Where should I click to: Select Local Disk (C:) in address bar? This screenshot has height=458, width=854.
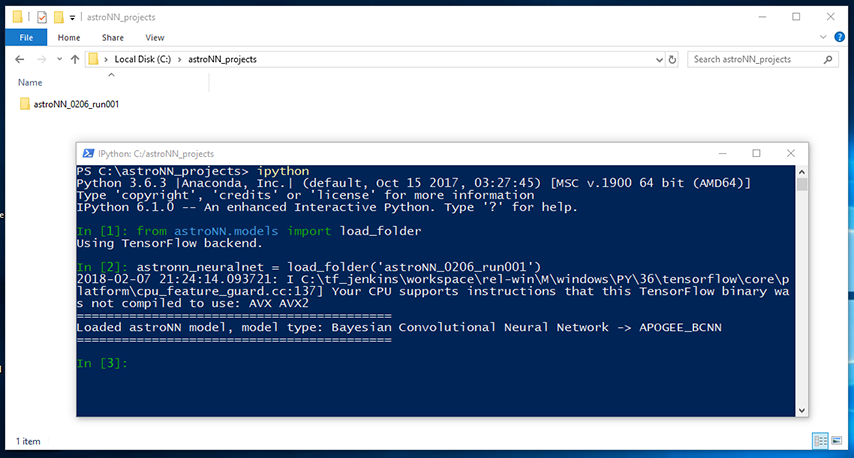point(142,59)
